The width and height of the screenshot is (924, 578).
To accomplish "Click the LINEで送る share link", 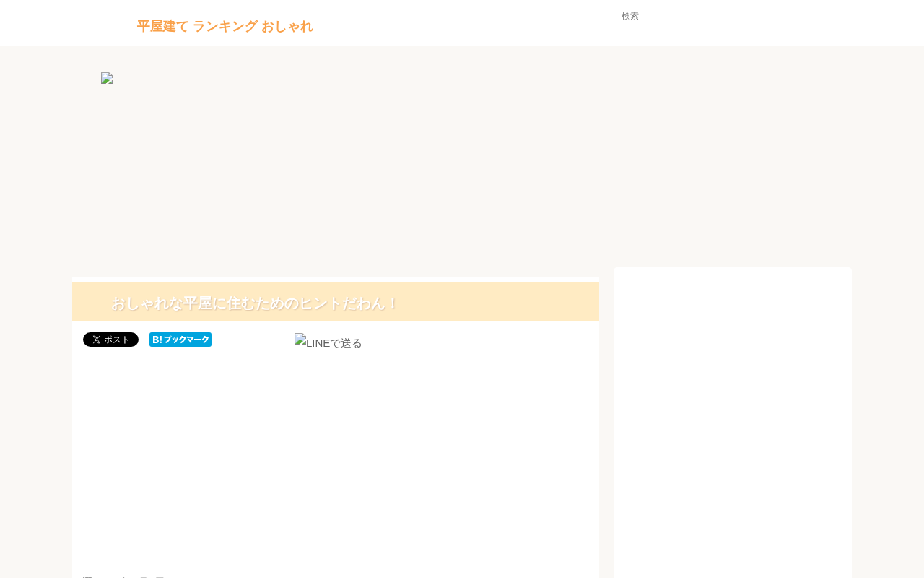I will [328, 342].
